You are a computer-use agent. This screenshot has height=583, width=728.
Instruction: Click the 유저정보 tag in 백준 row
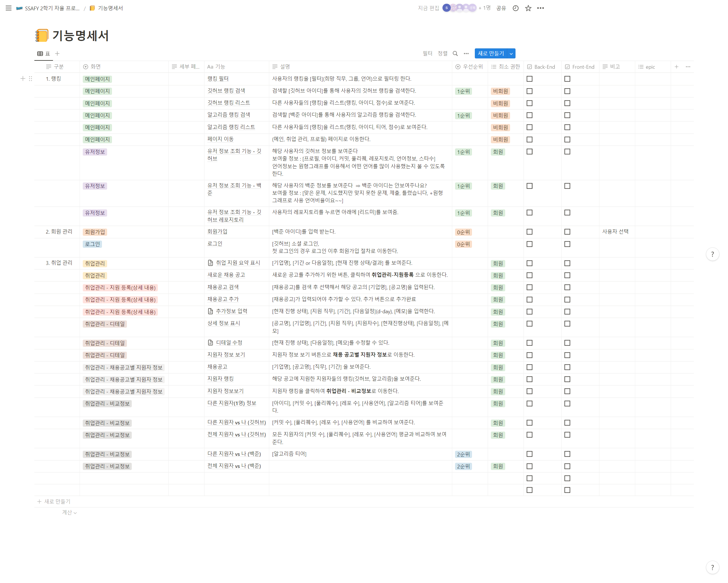(95, 186)
